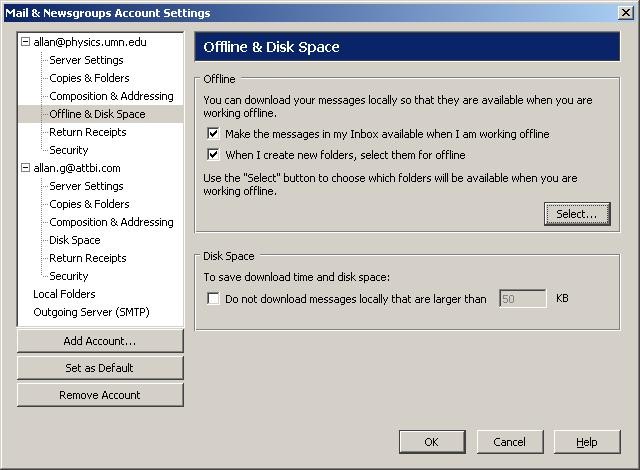The height and width of the screenshot is (470, 640).
Task: Enable do not download large messages checkbox
Action: pos(213,298)
